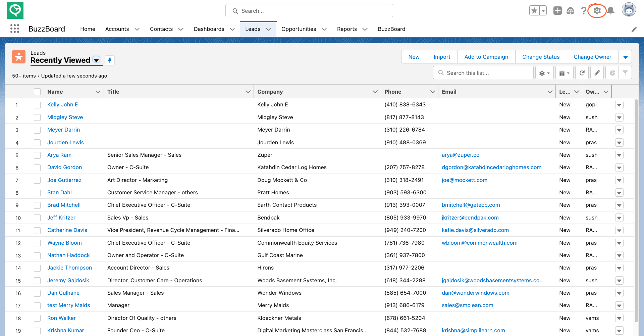Pin the Recently Viewed list
The width and height of the screenshot is (644, 336).
point(110,60)
